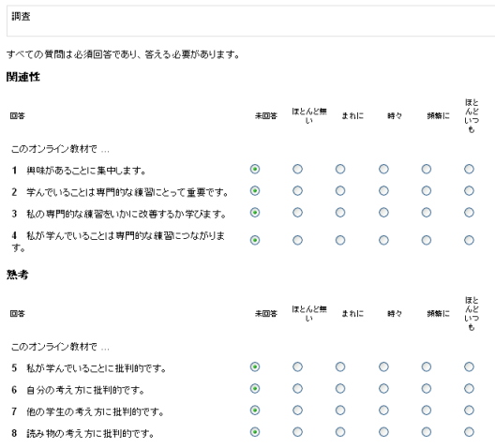Select ほとんど無い for question 7
Viewport: 495px width, 448px height.
pos(297,411)
